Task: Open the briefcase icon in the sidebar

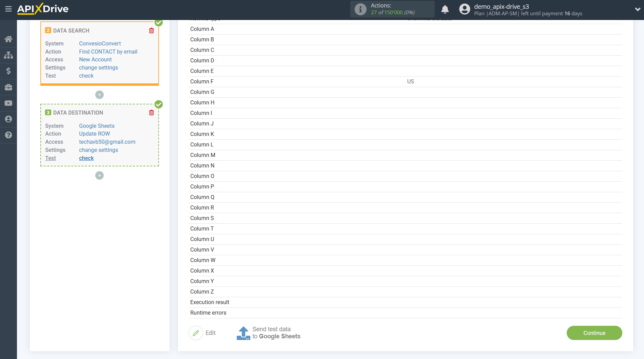Action: [x=8, y=87]
